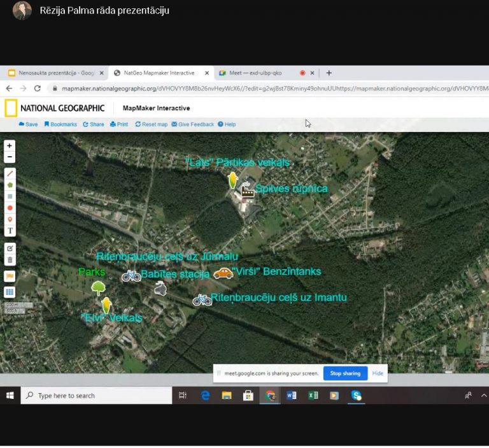Zoom out on the map with minus button

10,157
